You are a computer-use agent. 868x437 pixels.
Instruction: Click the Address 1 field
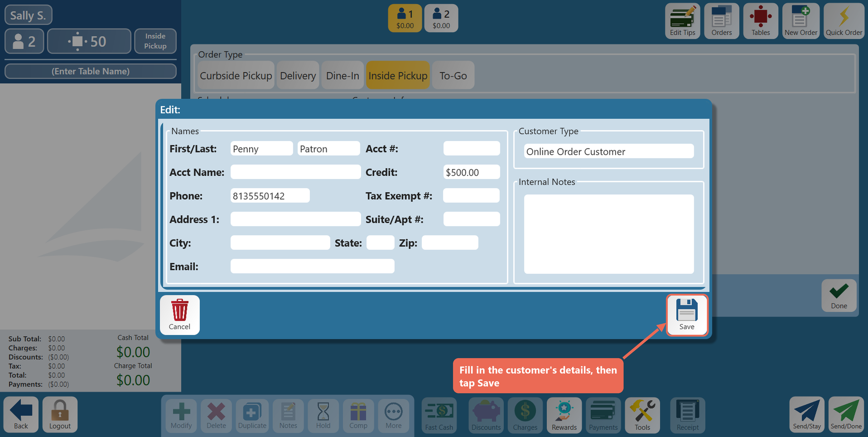[295, 219]
